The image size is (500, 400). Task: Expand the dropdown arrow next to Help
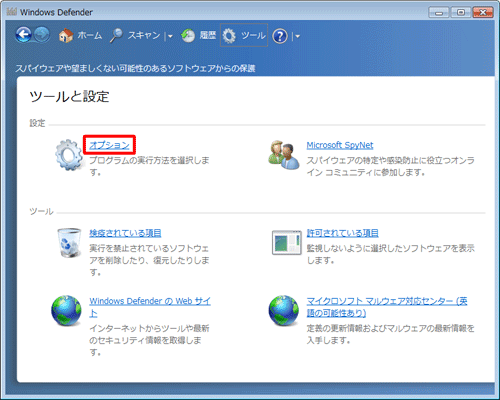pos(297,36)
